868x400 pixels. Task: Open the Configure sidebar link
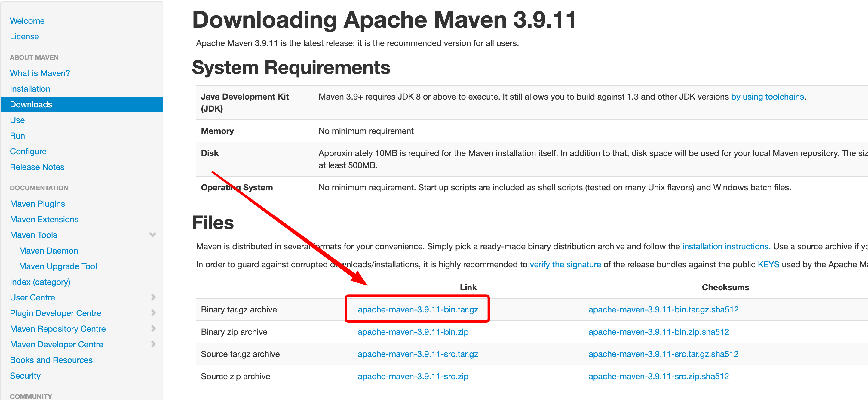pos(28,151)
